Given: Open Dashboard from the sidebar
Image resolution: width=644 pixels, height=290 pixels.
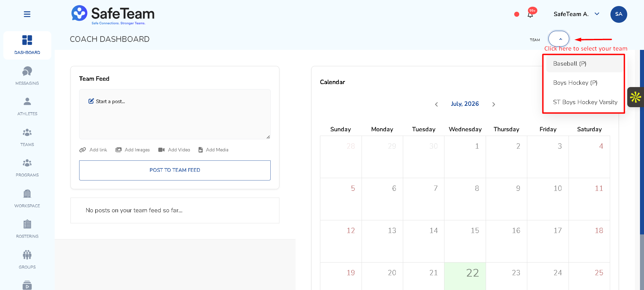Looking at the screenshot, I should (x=27, y=45).
